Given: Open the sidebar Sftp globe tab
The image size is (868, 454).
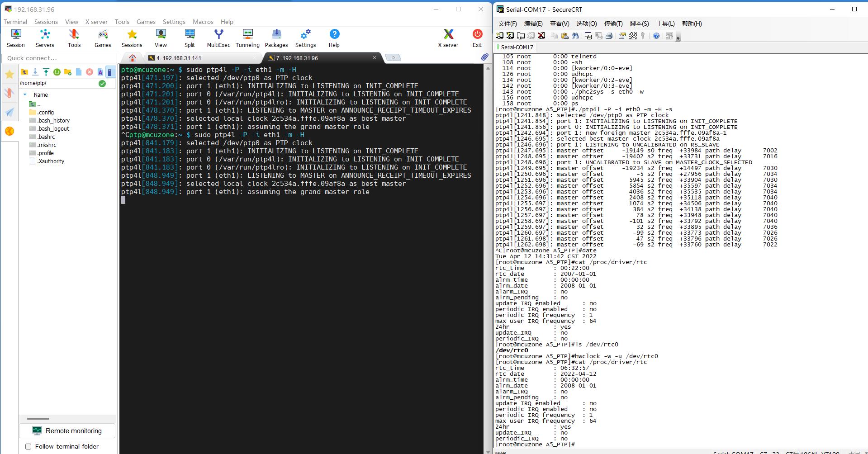Looking at the screenshot, I should [x=9, y=131].
